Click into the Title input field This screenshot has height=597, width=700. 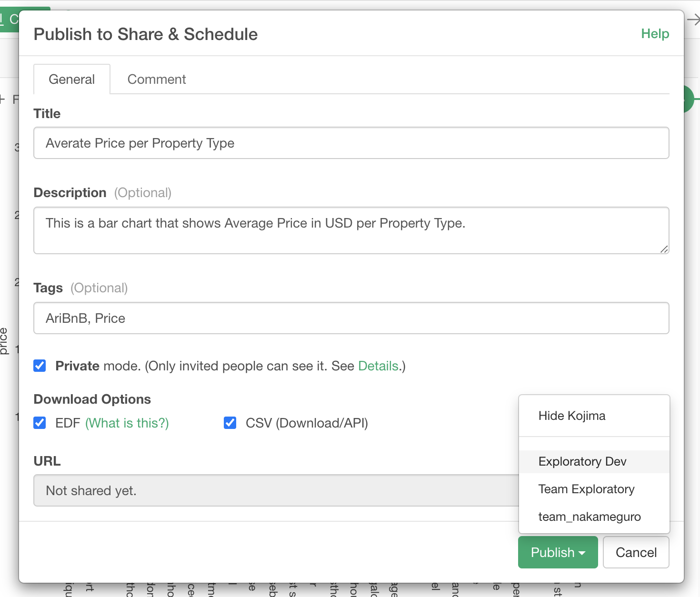(x=351, y=143)
